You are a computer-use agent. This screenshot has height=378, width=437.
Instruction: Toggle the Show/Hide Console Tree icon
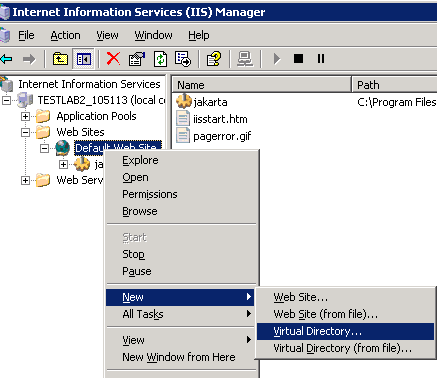83,59
